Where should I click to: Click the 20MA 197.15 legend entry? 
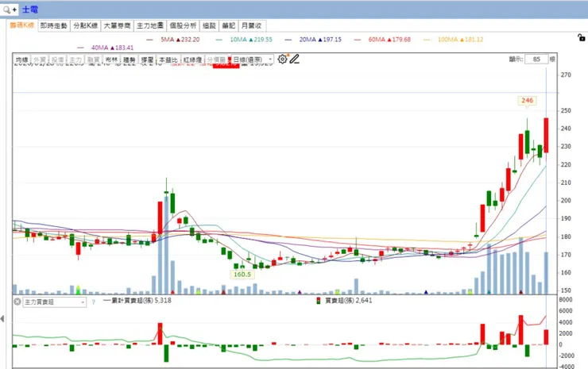(x=314, y=40)
